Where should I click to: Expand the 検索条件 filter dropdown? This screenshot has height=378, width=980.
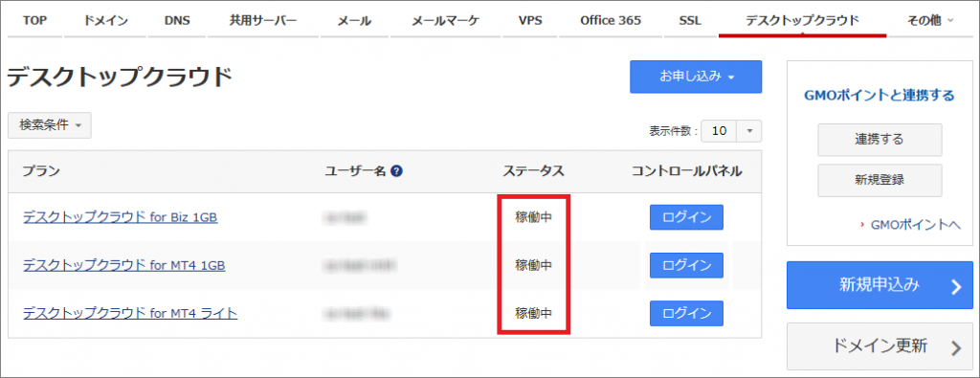pos(50,125)
